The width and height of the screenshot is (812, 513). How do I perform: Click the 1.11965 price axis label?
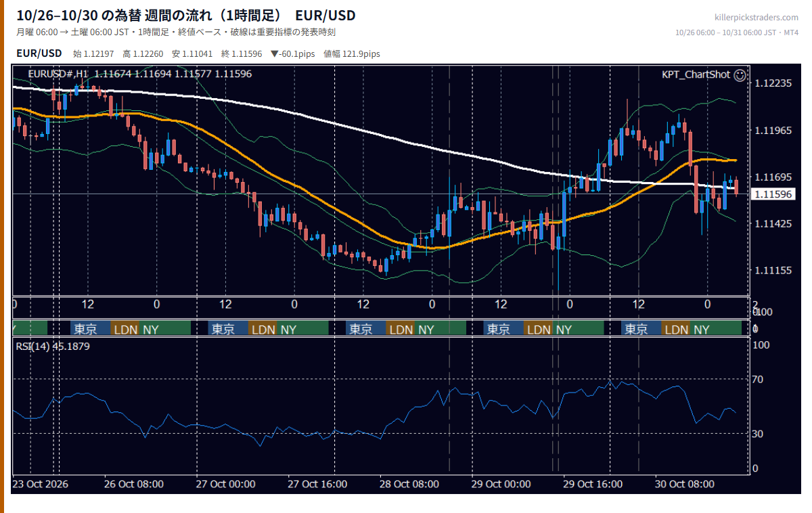[773, 130]
